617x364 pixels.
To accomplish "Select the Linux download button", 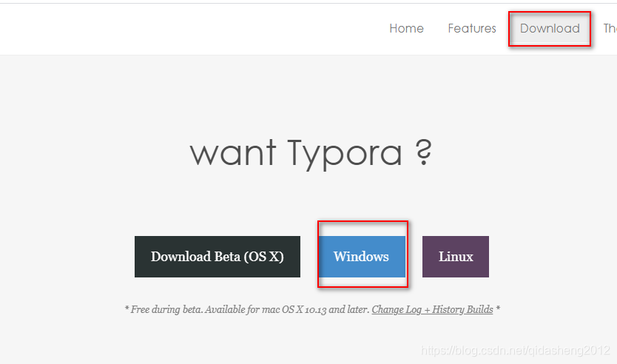I will click(456, 257).
